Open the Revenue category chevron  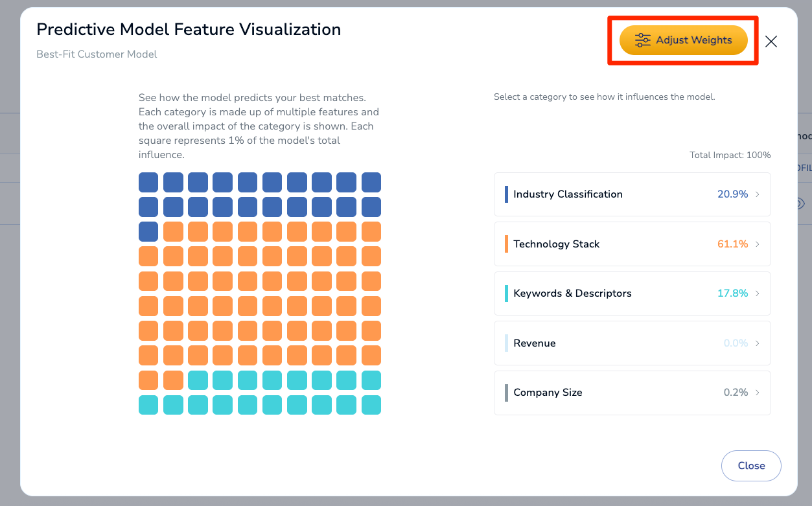point(758,343)
